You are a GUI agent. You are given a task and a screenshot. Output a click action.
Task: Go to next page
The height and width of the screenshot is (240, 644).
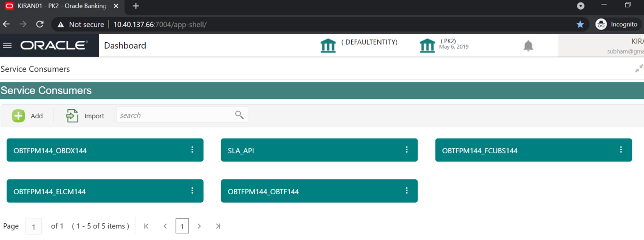coord(199,226)
